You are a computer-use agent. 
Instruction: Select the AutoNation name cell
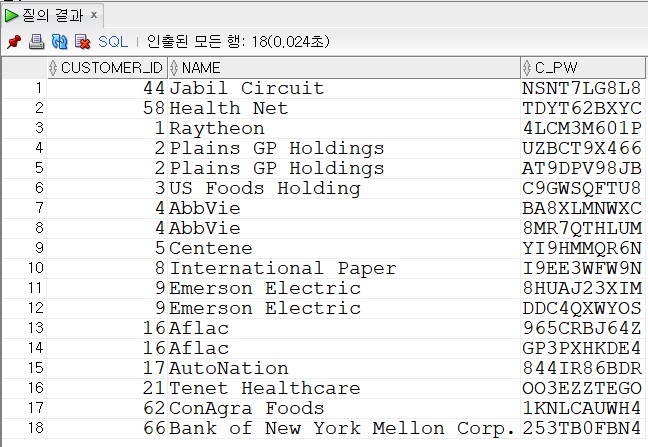point(344,368)
